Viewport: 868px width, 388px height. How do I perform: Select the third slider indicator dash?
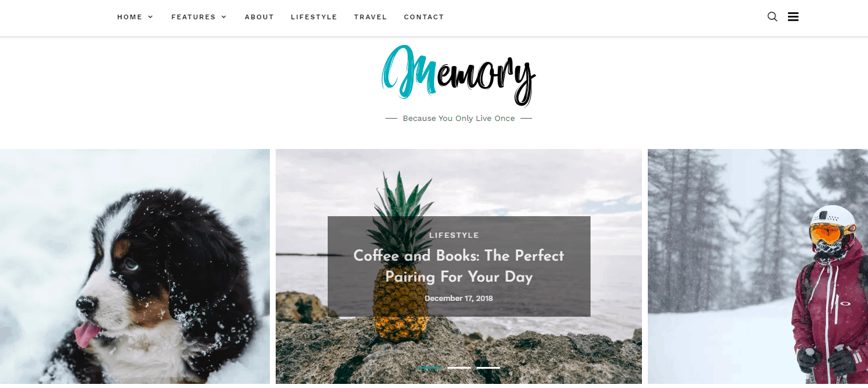click(x=488, y=368)
